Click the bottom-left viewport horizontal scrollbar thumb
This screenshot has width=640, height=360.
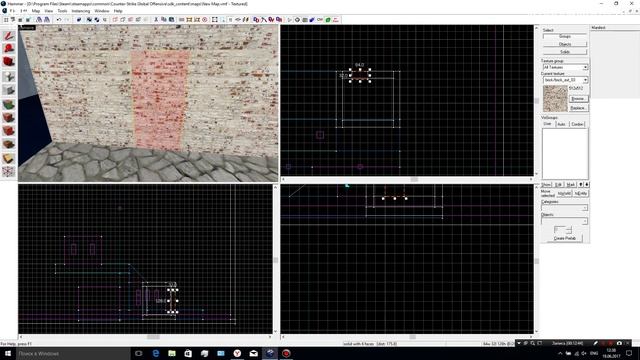pyautogui.click(x=153, y=337)
